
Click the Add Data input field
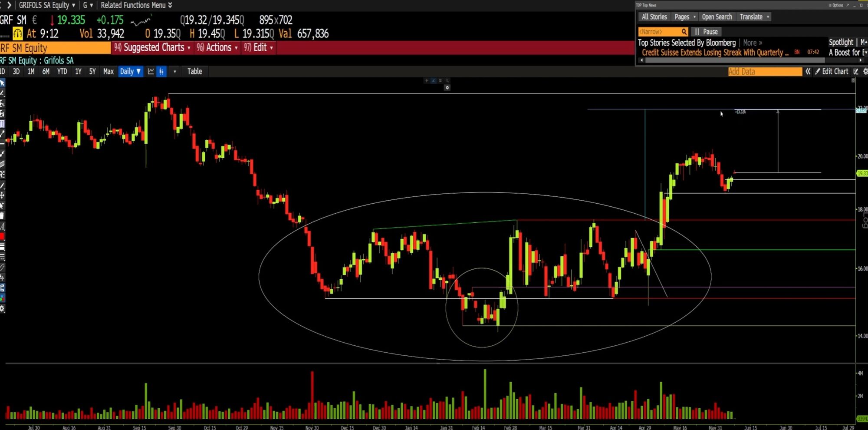coord(765,72)
